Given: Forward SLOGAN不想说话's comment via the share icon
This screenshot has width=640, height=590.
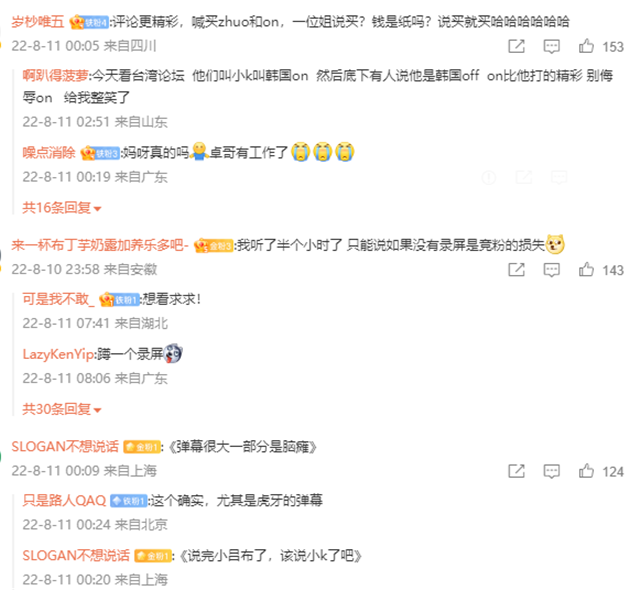Looking at the screenshot, I should 516,471.
